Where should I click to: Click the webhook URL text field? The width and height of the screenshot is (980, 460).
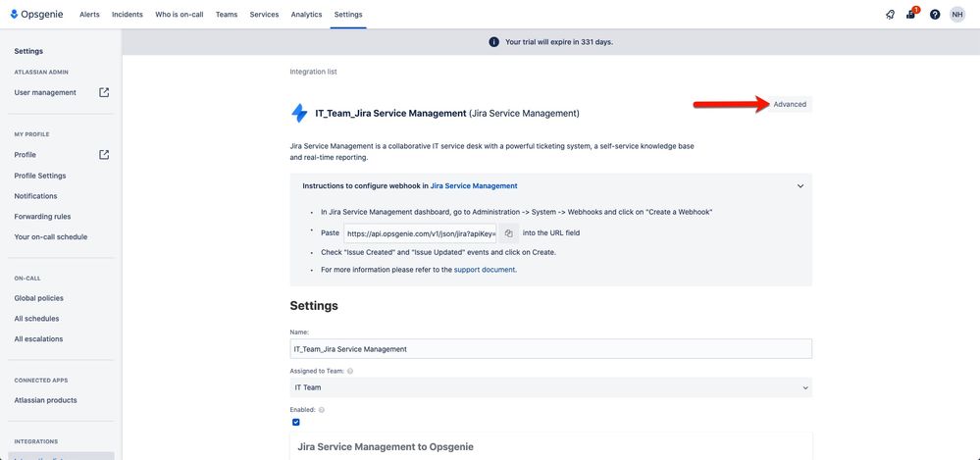[421, 233]
